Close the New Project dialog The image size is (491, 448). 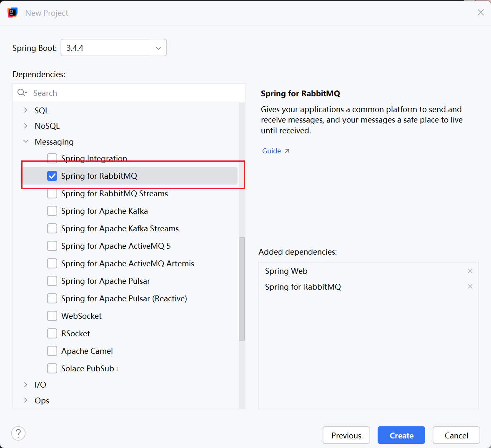(481, 12)
